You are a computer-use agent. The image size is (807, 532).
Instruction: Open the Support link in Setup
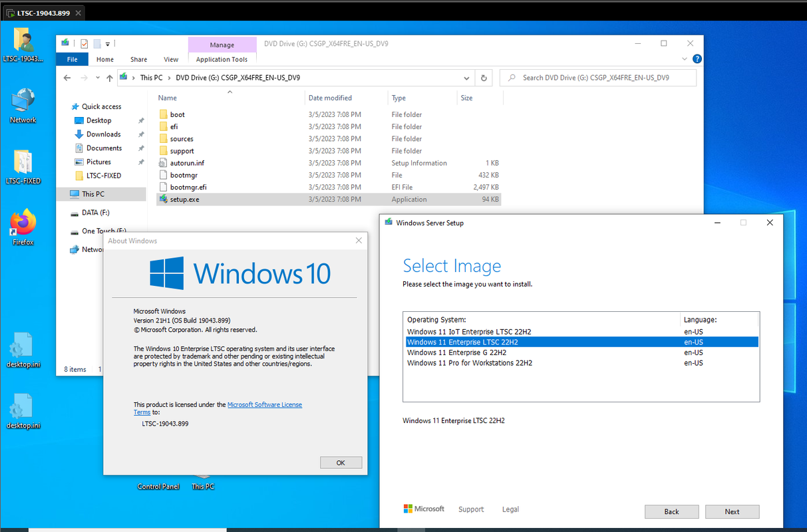[x=471, y=509]
